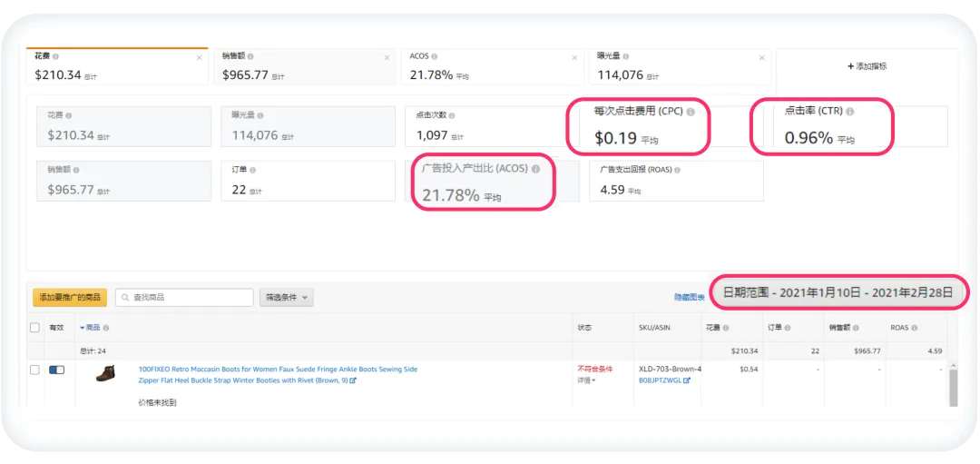
Task: Click info icon next to 每次点击费用 (CPC)
Action: 691,112
